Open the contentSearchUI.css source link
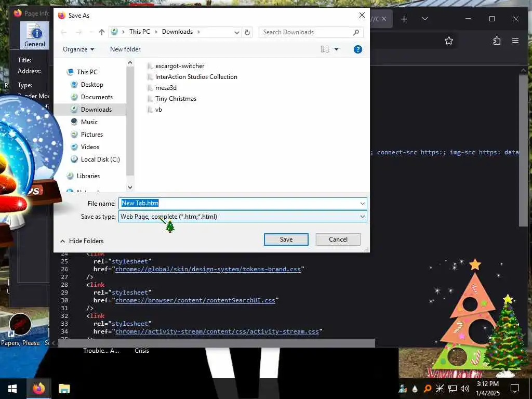The image size is (532, 399). click(195, 300)
